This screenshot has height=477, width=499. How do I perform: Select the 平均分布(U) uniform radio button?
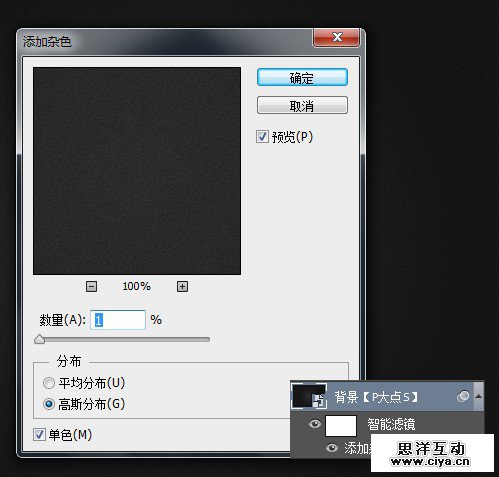(49, 383)
